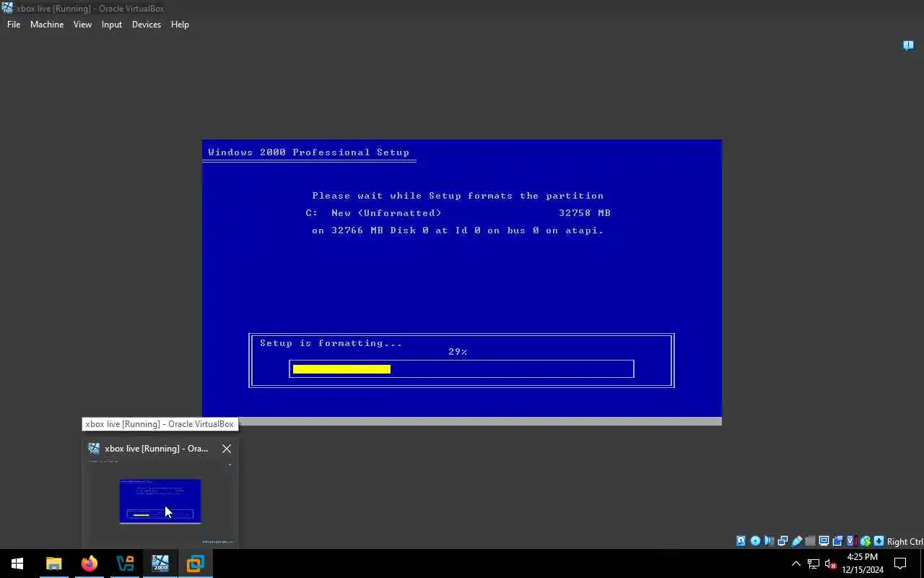
Task: Open the View menu
Action: [x=82, y=25]
